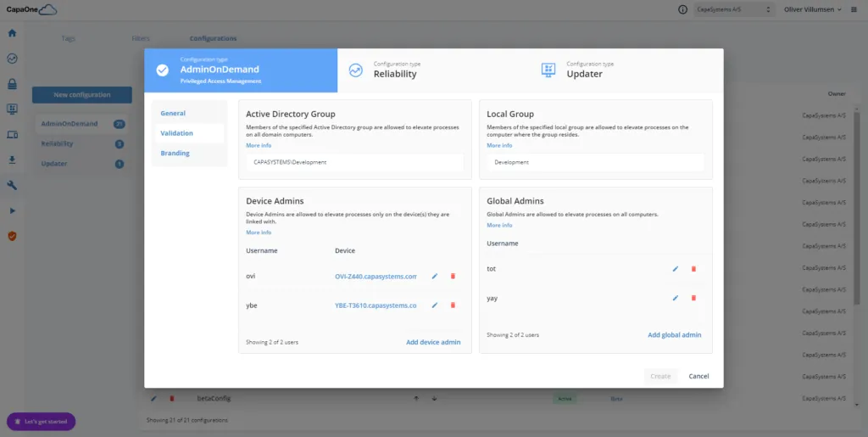Select Reliability configuration type tab
Viewport: 868px width, 437px height.
[x=434, y=70]
